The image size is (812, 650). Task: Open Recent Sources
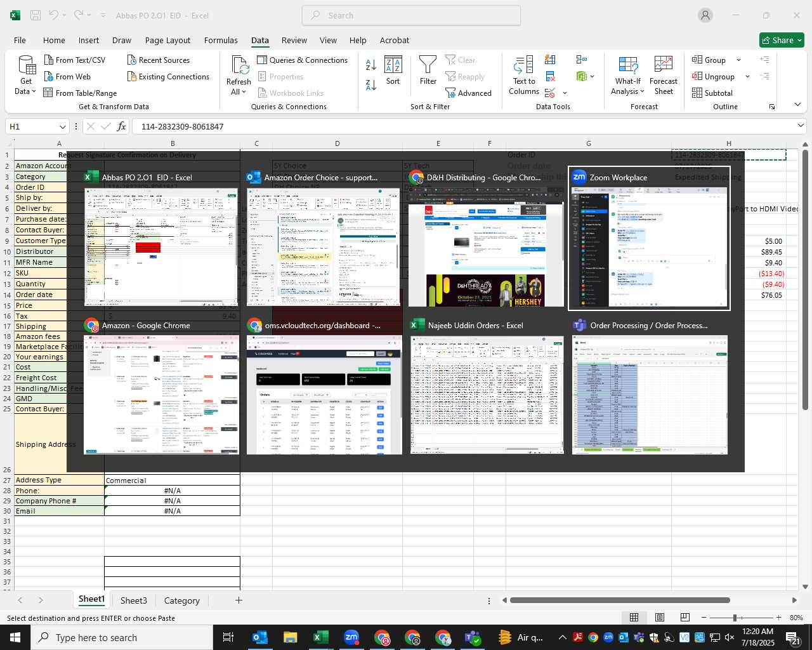click(x=159, y=60)
